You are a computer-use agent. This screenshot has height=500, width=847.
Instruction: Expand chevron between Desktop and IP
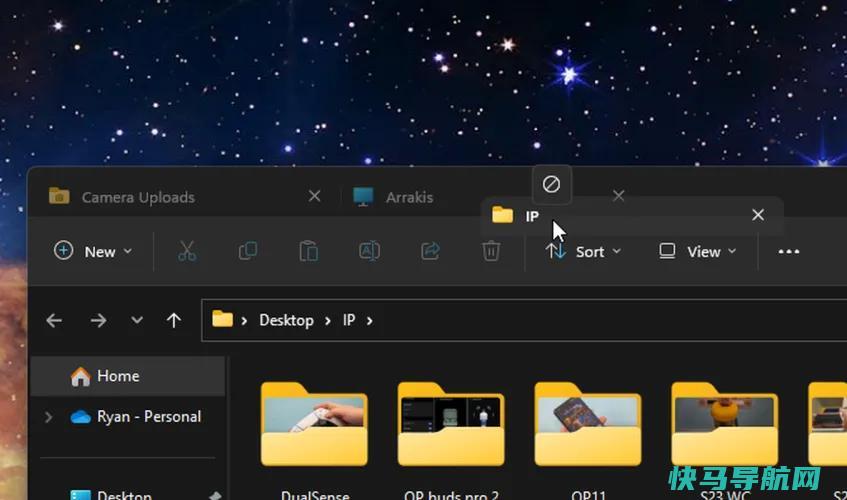(327, 321)
